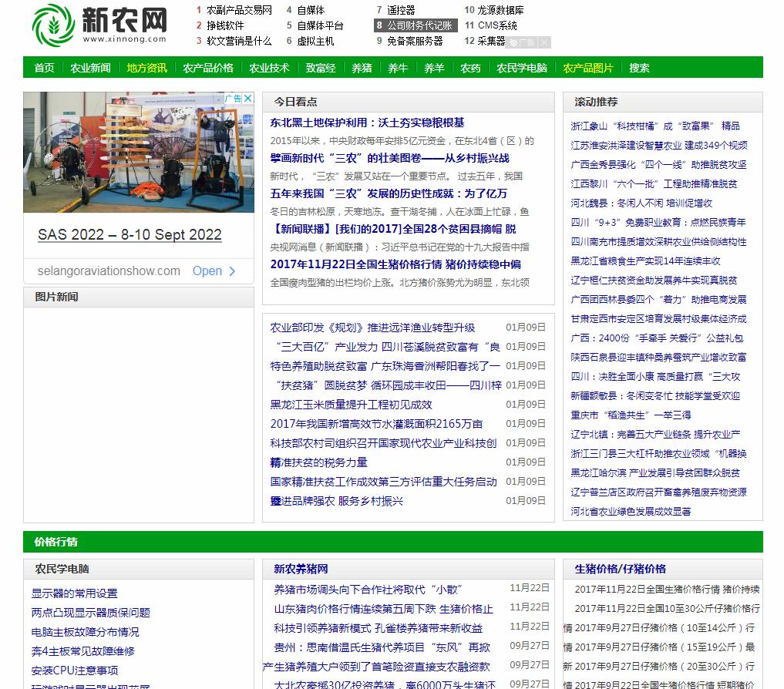
Task: Open the 广告 info icon on image ad
Action: coord(233,98)
